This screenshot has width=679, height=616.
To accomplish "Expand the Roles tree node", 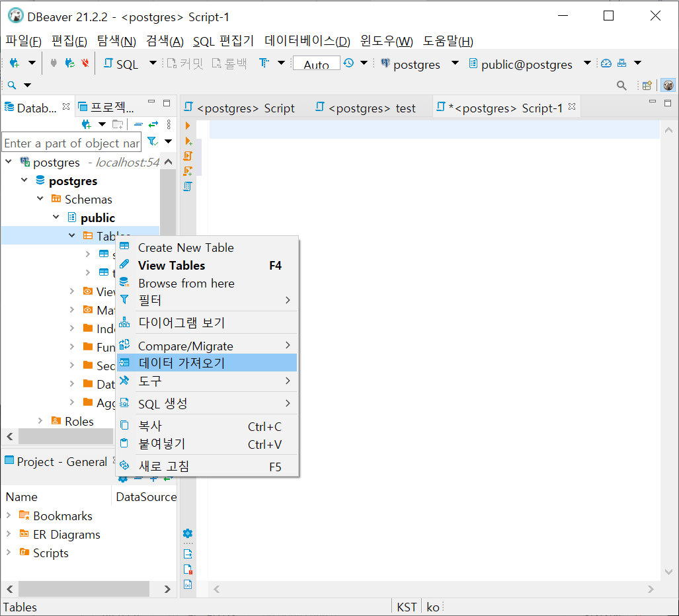I will (x=40, y=420).
